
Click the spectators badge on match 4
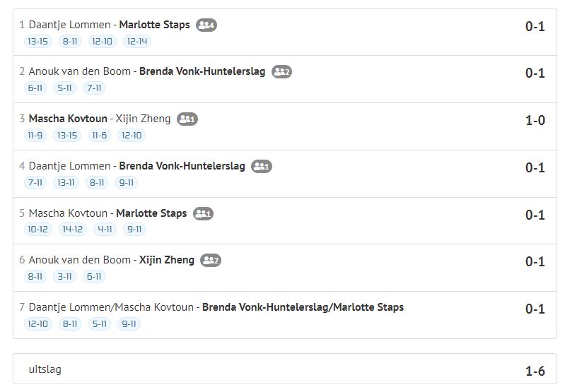point(261,166)
